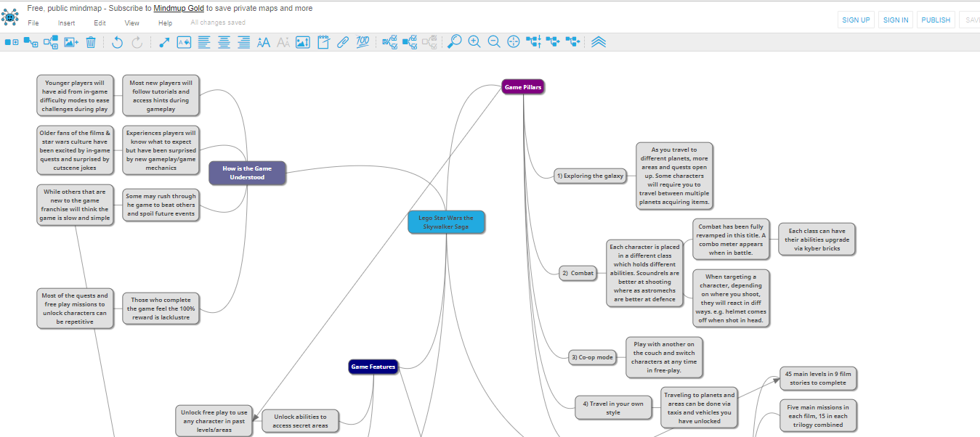Select the 2) Combat node
The height and width of the screenshot is (437, 980).
[578, 273]
